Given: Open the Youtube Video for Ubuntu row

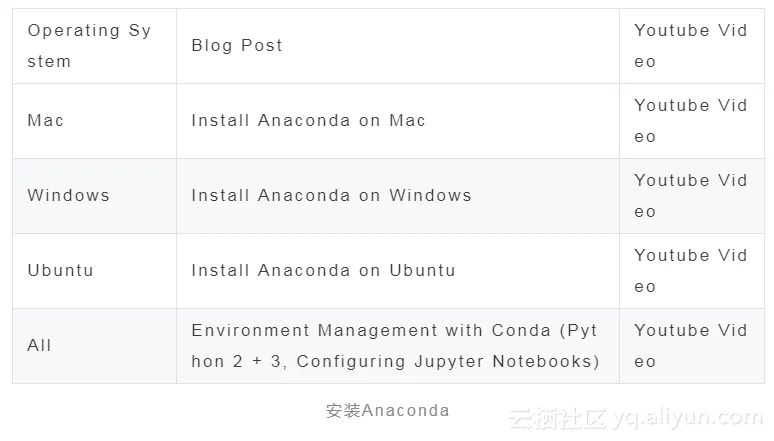Looking at the screenshot, I should [x=690, y=271].
